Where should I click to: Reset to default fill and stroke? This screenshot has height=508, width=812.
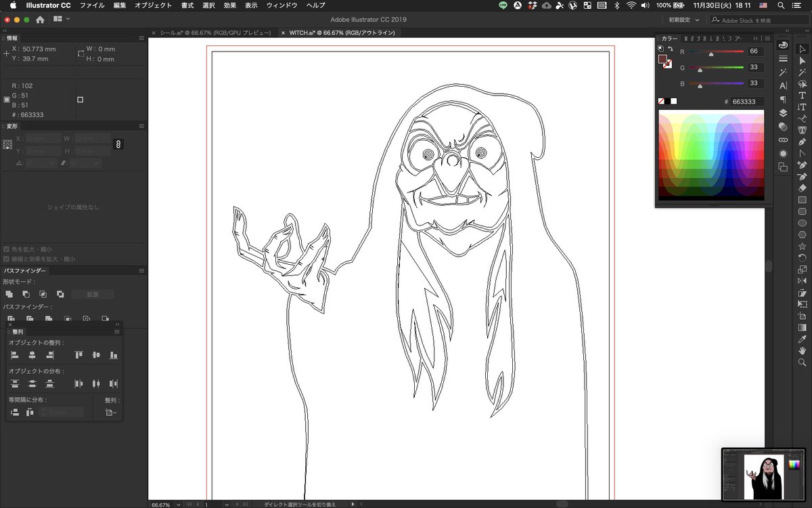tap(661, 49)
